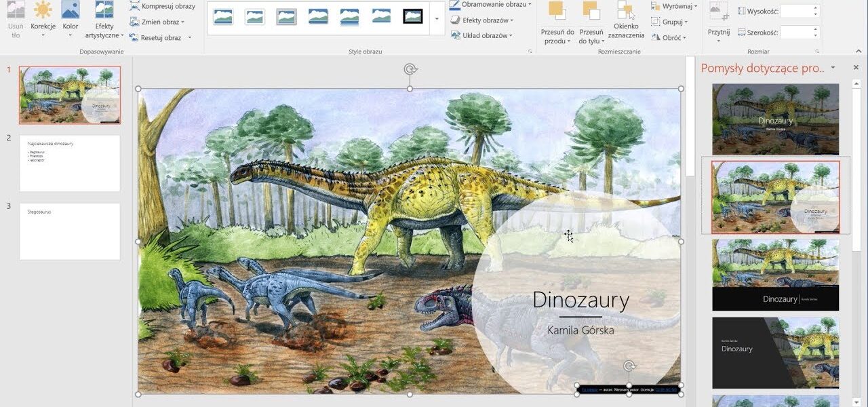Expand the Wyrównaj alignment dropdown
868x407 pixels.
click(696, 6)
